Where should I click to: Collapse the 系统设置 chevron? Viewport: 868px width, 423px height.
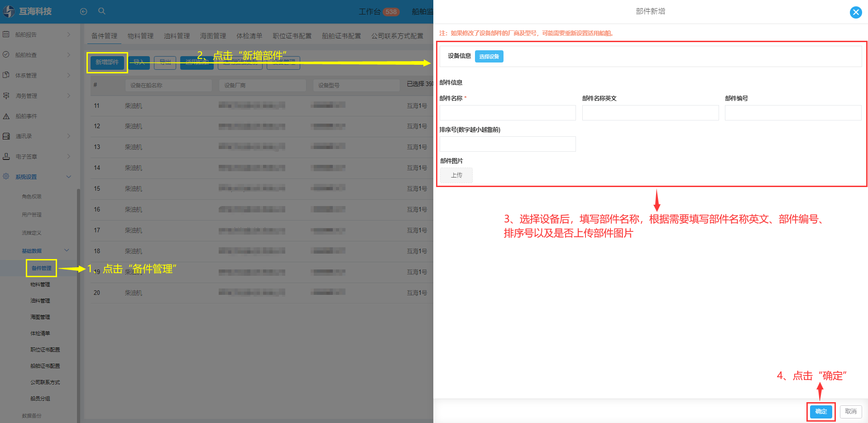(x=69, y=177)
